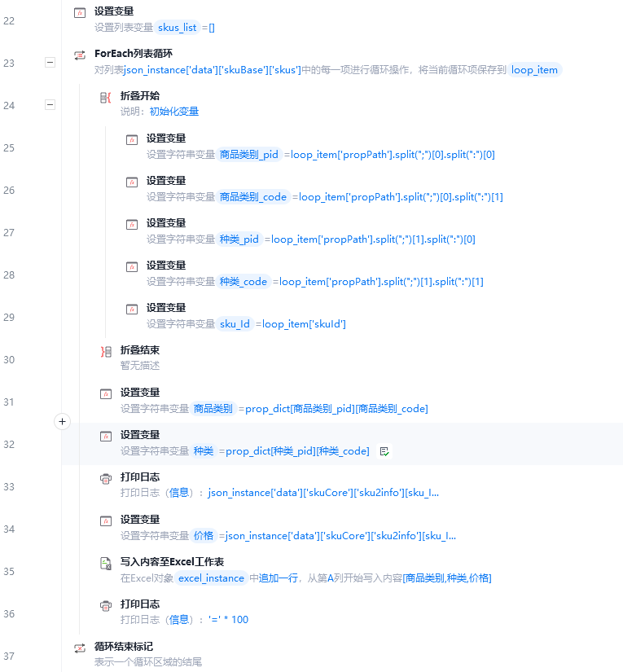This screenshot has height=672, width=623.
Task: Click the skus_list variable tag
Action: click(177, 28)
